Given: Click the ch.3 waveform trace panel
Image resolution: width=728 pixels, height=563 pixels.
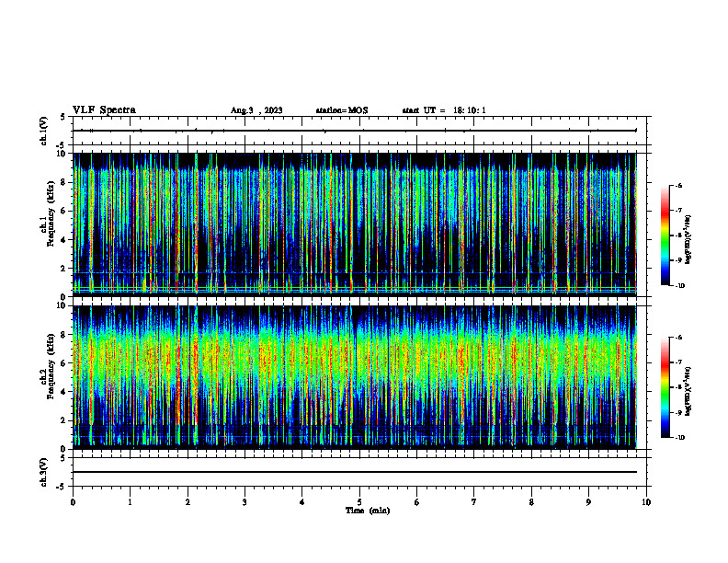Looking at the screenshot, I should (x=359, y=472).
